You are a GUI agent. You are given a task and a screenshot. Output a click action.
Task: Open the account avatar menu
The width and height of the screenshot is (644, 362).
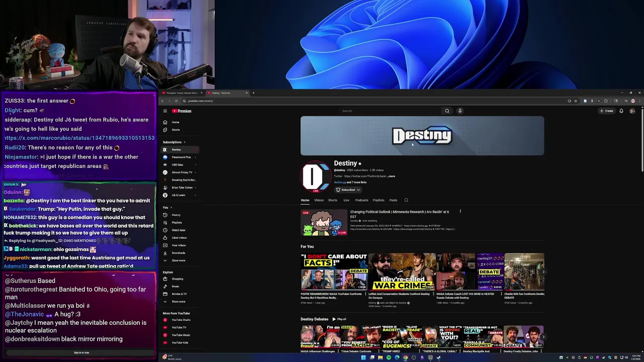632,111
